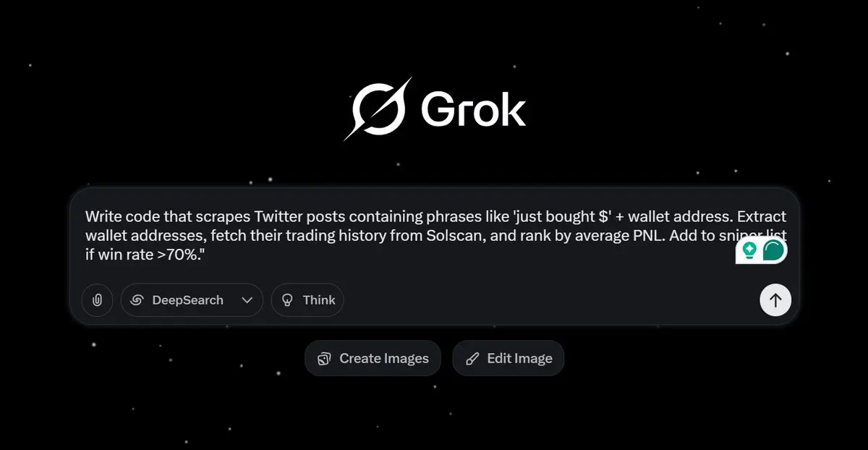Click the Grok slashed-circle logo
This screenshot has width=868, height=450.
click(378, 109)
